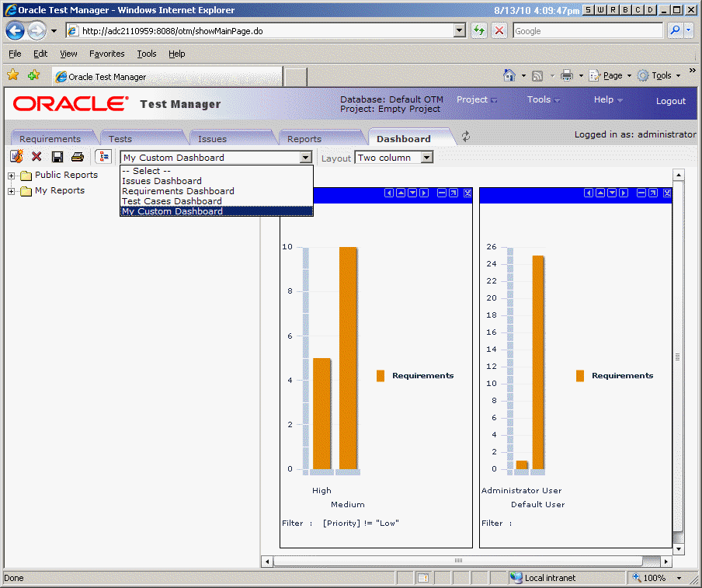
Task: Click the red X delete dashboard icon
Action: coord(36,156)
